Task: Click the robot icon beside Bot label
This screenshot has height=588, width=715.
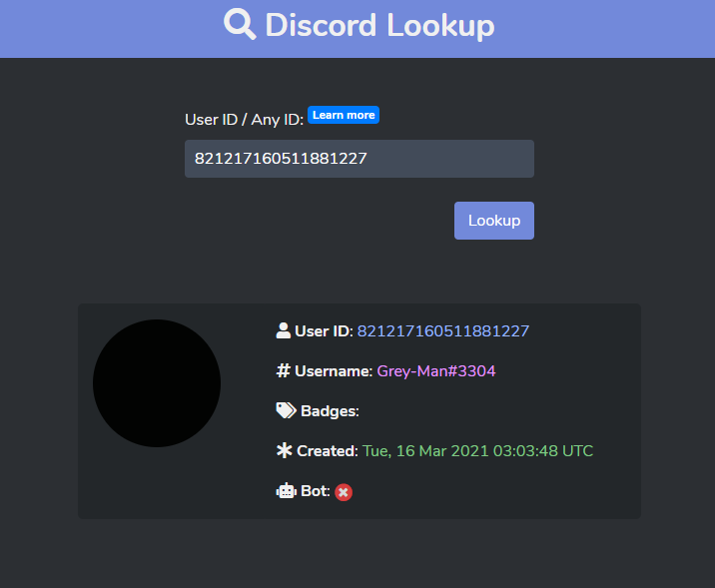Action: click(287, 491)
